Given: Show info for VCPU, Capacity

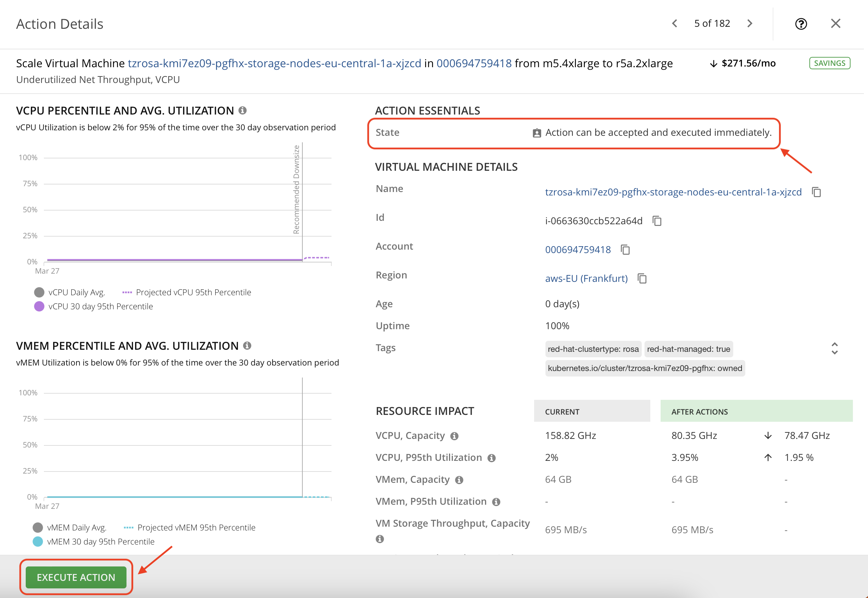Looking at the screenshot, I should click(455, 436).
